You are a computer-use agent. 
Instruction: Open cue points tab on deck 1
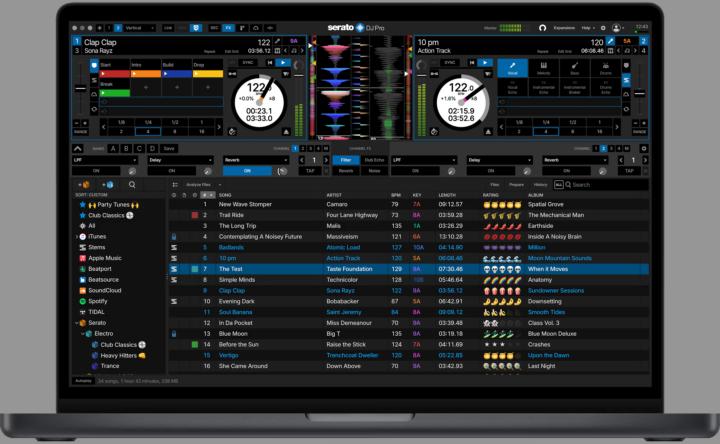[94, 66]
